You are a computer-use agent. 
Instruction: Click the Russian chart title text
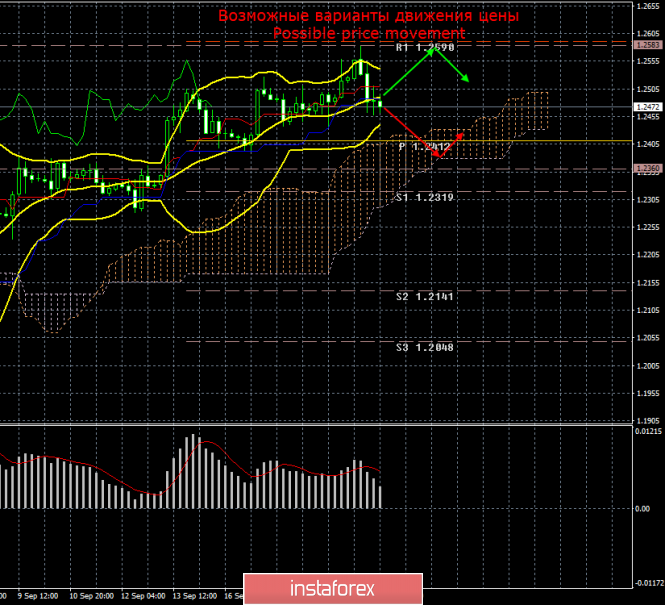pos(369,17)
